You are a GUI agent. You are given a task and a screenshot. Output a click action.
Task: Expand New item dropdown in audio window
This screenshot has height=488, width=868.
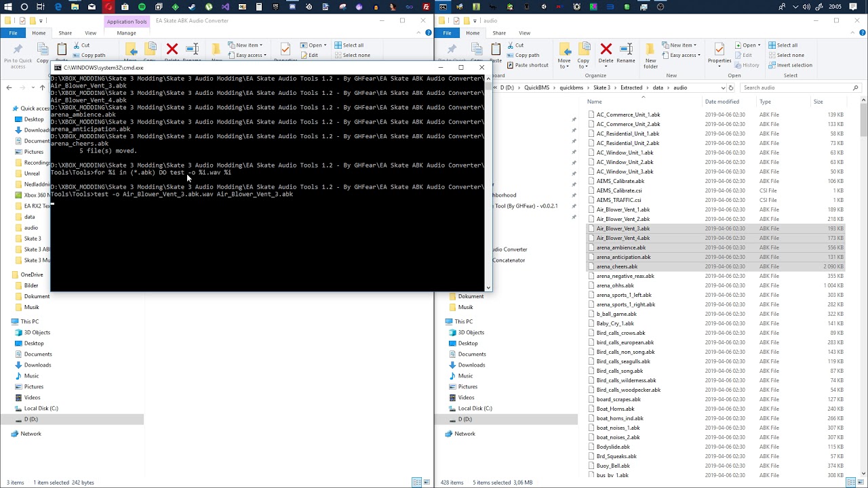click(679, 45)
